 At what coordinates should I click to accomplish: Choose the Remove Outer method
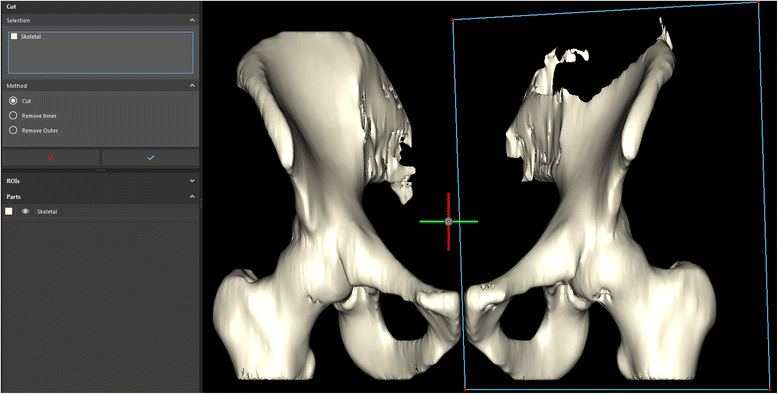[13, 131]
